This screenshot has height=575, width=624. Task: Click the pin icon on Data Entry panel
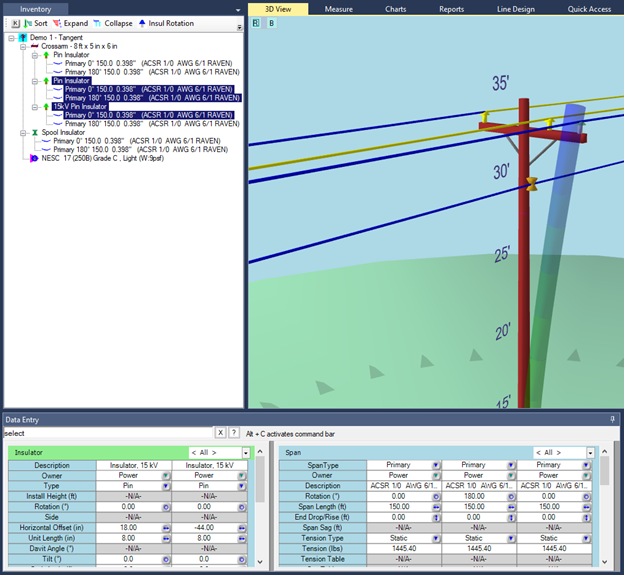[613, 420]
